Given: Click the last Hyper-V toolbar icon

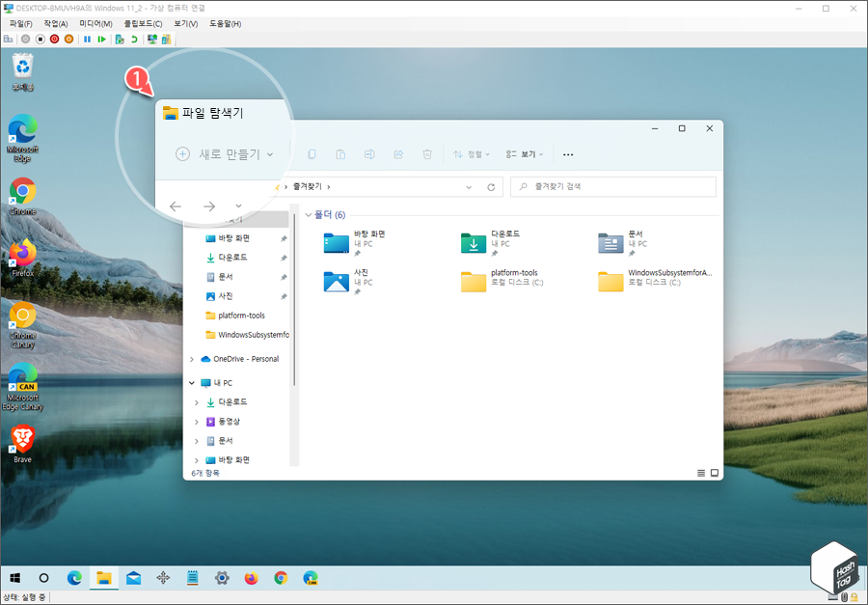Looking at the screenshot, I should point(166,40).
